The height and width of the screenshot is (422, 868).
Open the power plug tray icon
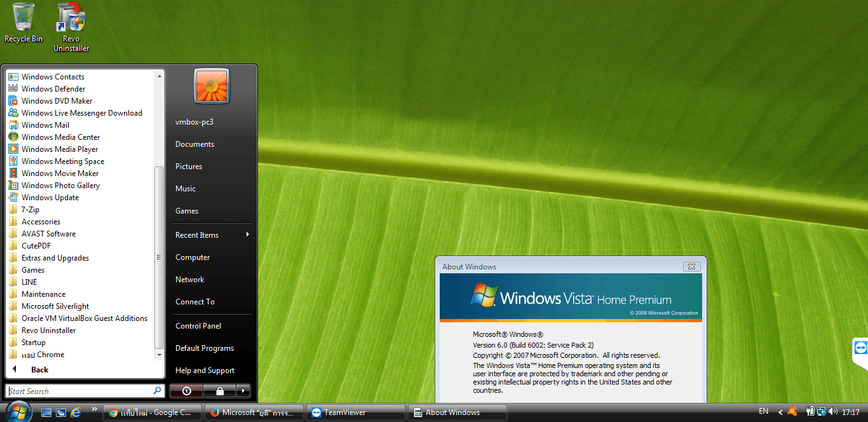tap(811, 412)
